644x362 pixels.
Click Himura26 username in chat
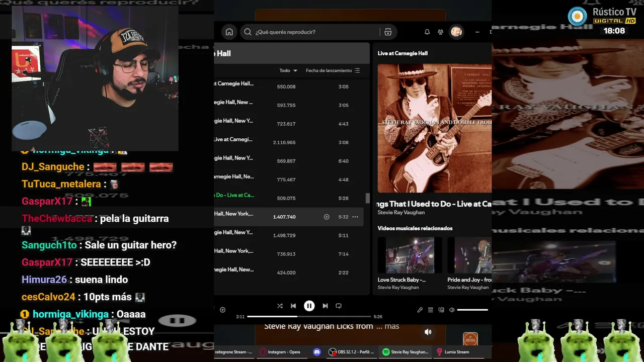(45, 280)
